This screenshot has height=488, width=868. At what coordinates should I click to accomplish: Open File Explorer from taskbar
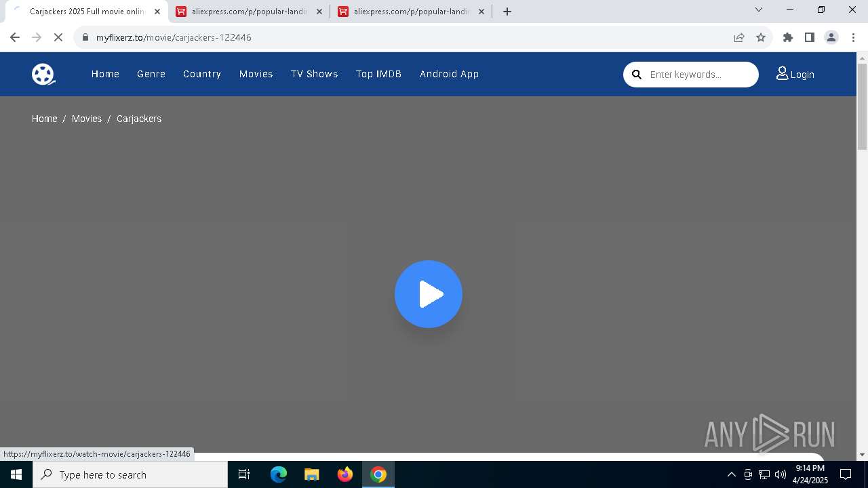point(312,474)
